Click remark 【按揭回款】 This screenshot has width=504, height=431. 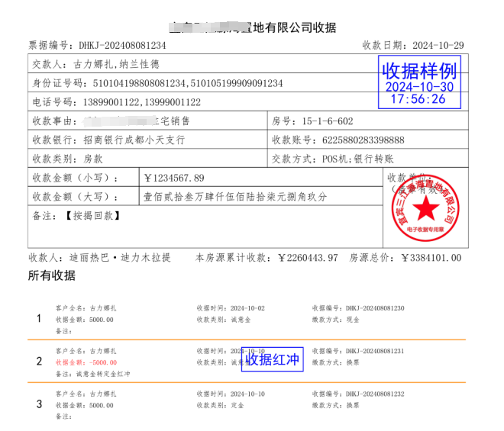click(x=93, y=216)
